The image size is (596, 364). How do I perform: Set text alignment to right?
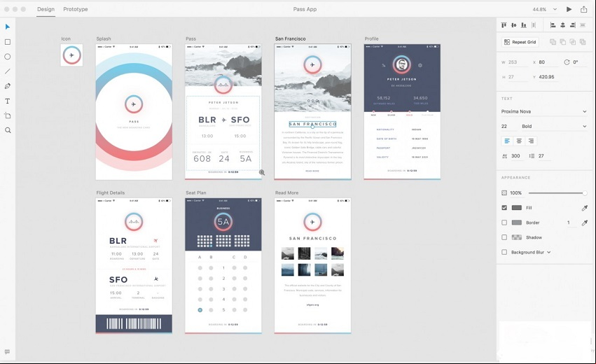[531, 141]
